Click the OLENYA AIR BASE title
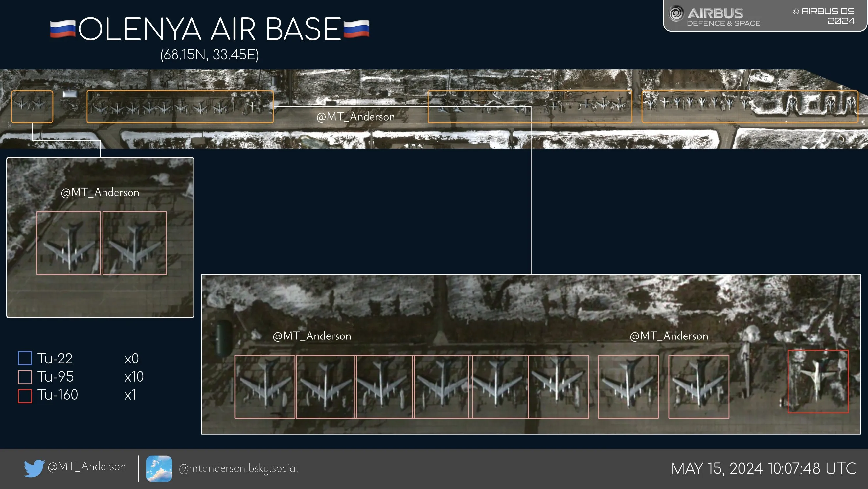The image size is (868, 489). coord(210,30)
